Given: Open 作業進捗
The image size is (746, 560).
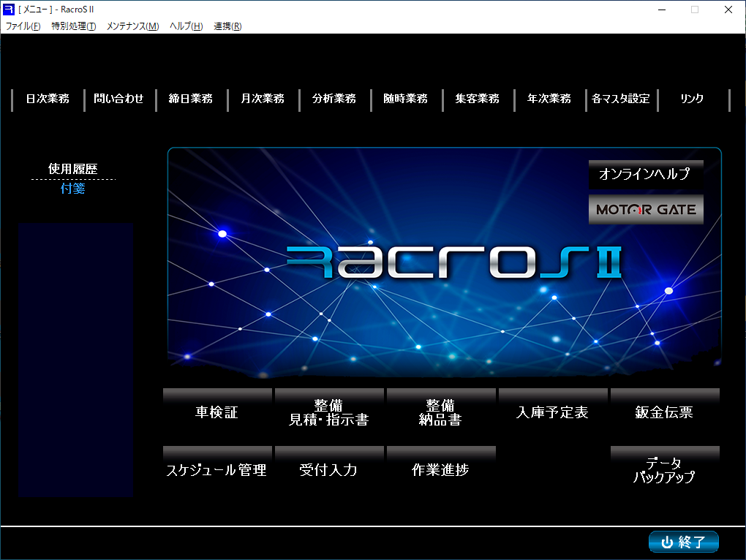Looking at the screenshot, I should click(x=441, y=469).
